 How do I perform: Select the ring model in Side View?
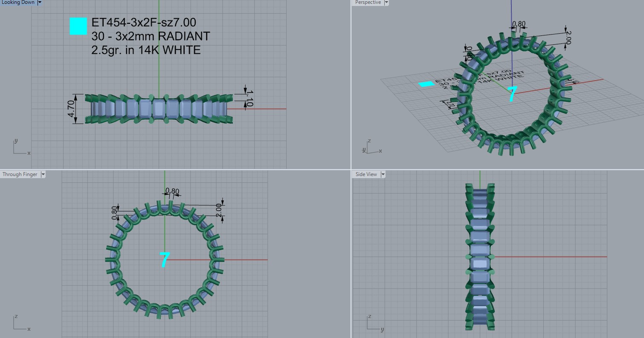[x=480, y=257]
